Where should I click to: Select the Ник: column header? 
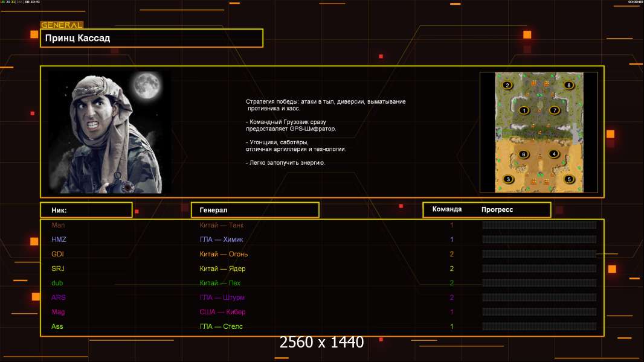coord(86,210)
